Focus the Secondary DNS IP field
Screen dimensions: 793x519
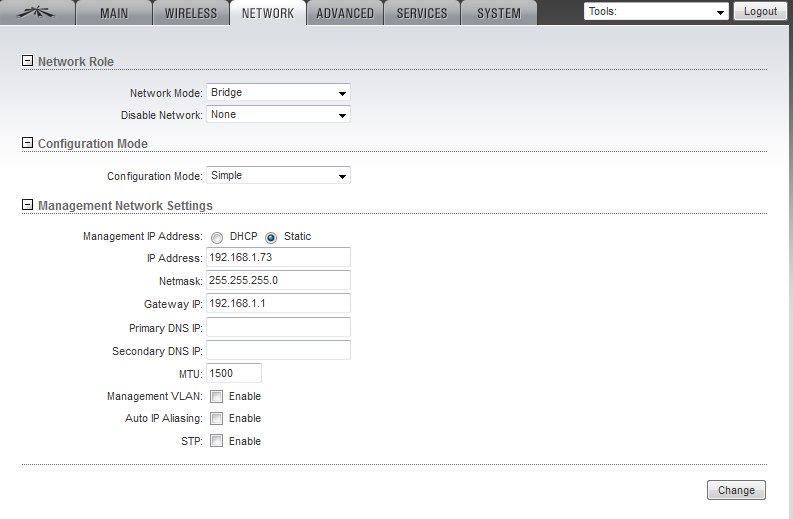tap(278, 350)
